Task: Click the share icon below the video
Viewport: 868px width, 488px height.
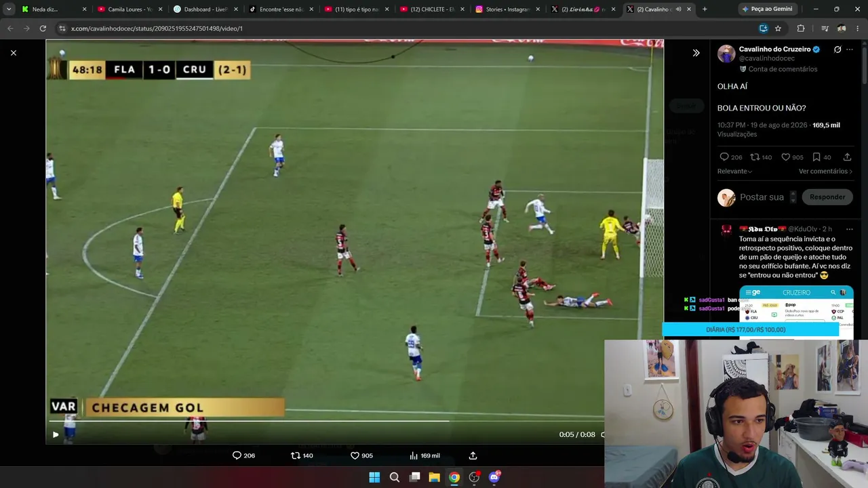Action: 473,455
